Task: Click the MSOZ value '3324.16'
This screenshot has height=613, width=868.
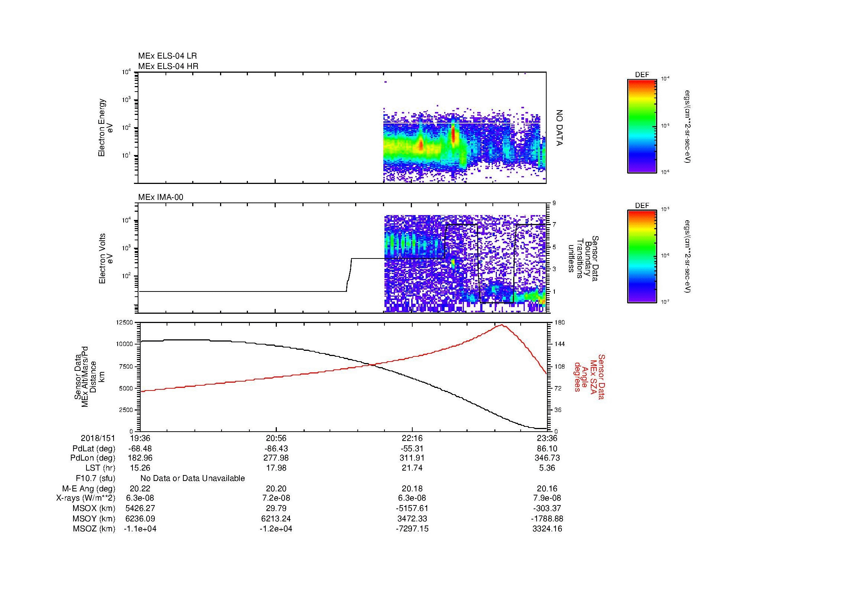Action: (547, 528)
